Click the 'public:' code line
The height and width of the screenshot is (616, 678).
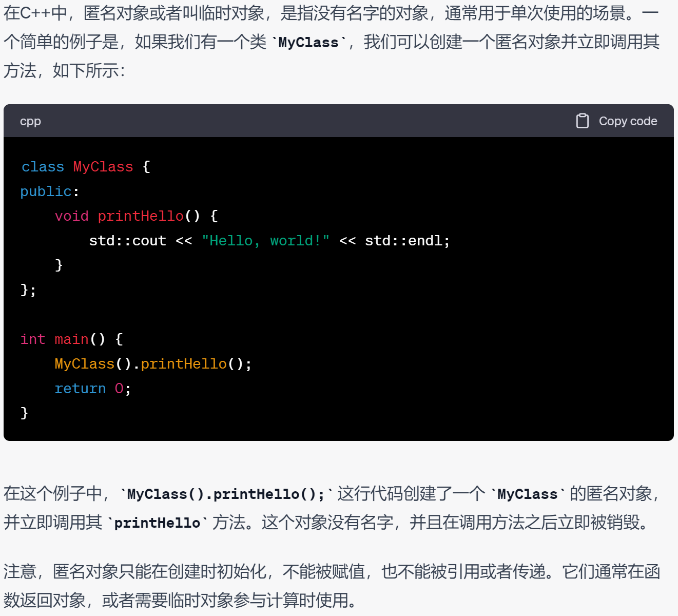pos(50,191)
